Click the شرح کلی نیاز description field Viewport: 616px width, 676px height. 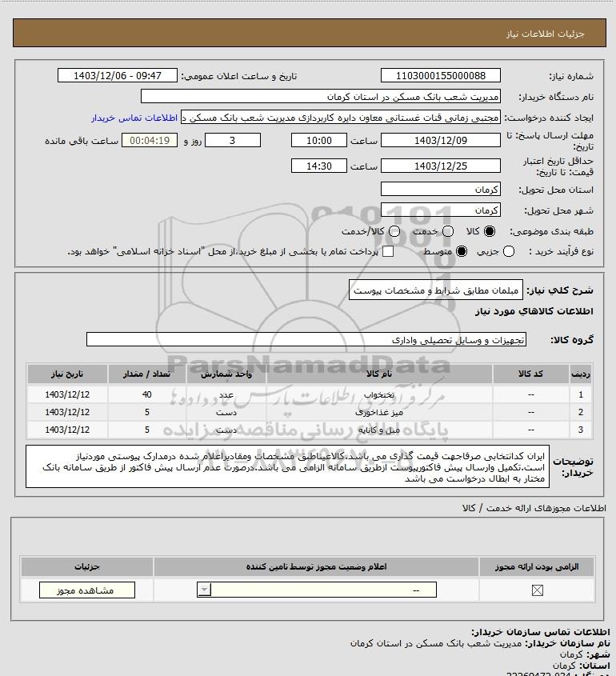tap(435, 290)
